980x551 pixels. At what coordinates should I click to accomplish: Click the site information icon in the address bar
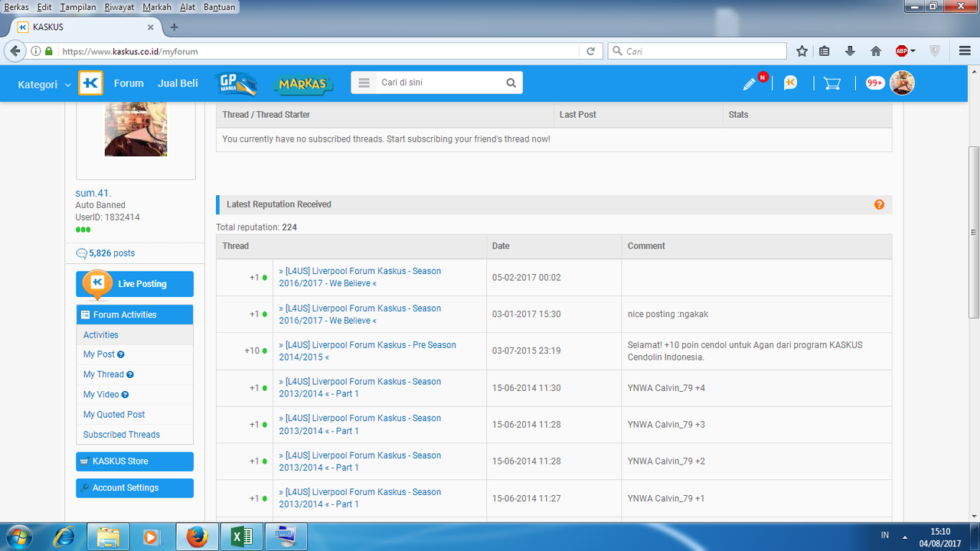click(36, 51)
